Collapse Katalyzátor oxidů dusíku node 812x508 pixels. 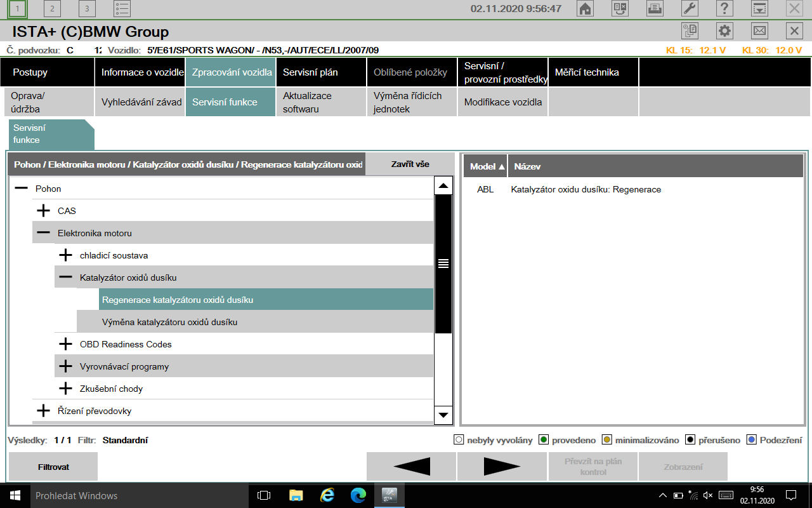66,277
